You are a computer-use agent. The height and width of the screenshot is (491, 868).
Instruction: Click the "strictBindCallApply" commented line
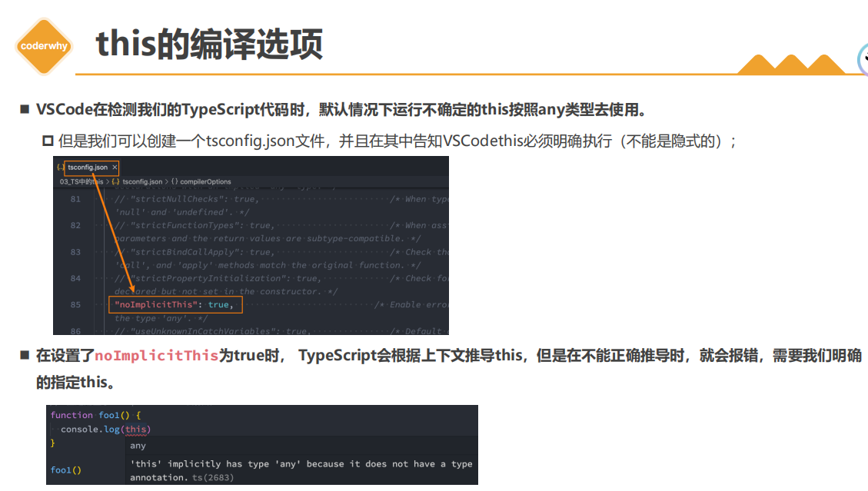(x=195, y=252)
